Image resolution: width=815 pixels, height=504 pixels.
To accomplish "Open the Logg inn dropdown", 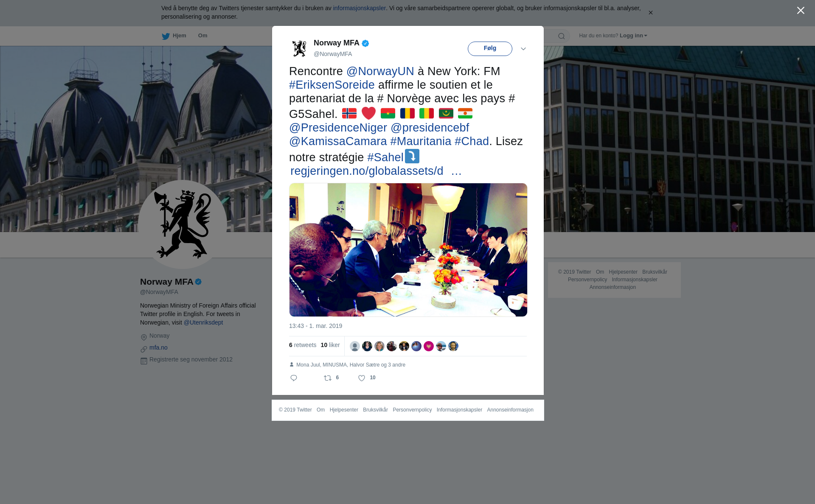I will pos(633,36).
